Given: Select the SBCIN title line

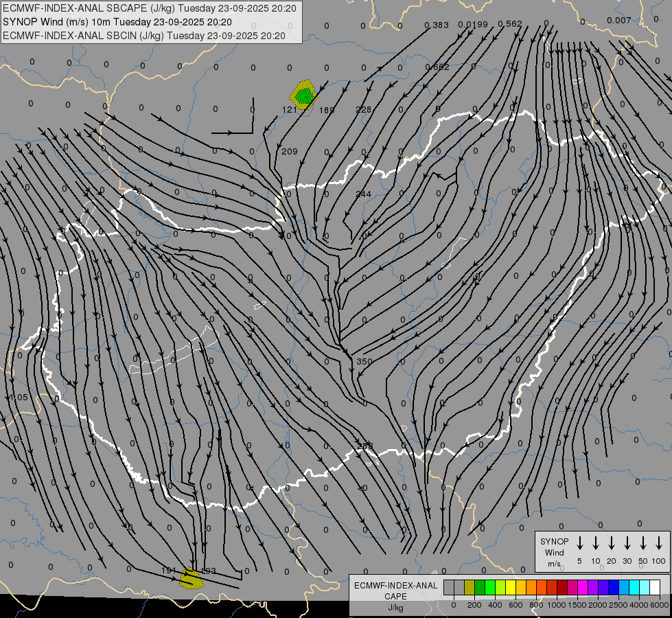Looking at the screenshot, I should 144,36.
